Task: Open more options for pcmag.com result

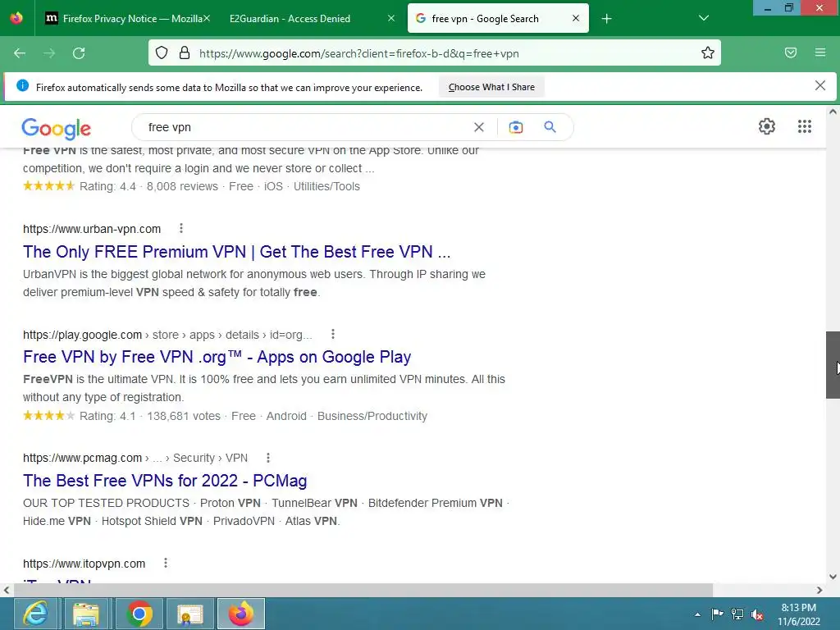Action: [268, 458]
